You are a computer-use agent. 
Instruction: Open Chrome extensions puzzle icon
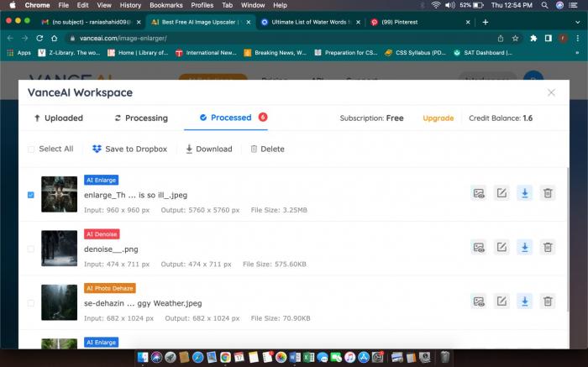coord(533,39)
